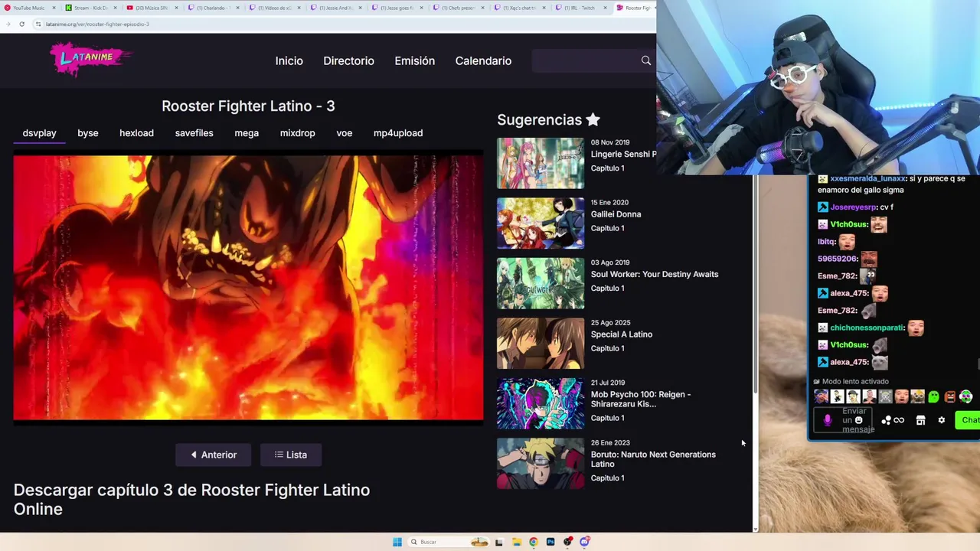The height and width of the screenshot is (551, 980).
Task: Open the site info icon in address bar
Action: (x=38, y=24)
